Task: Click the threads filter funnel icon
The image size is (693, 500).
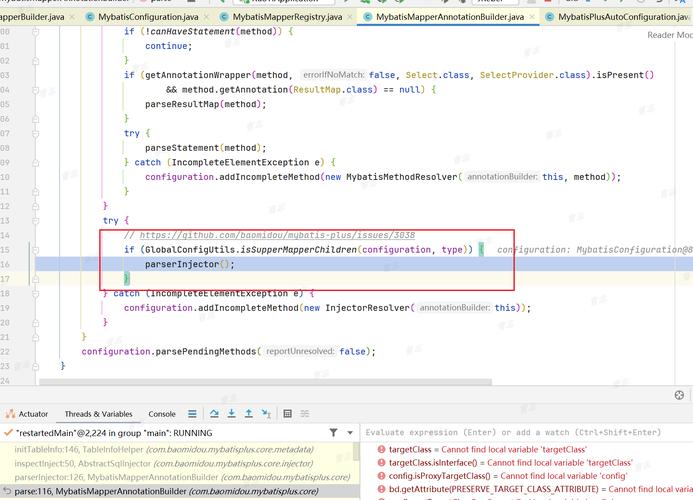Action: (334, 433)
